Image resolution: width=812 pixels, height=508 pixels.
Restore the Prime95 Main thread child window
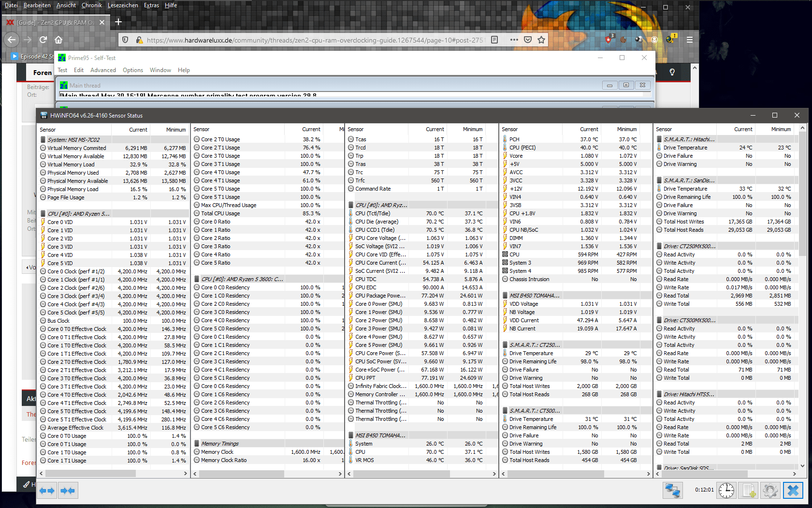pos(626,85)
